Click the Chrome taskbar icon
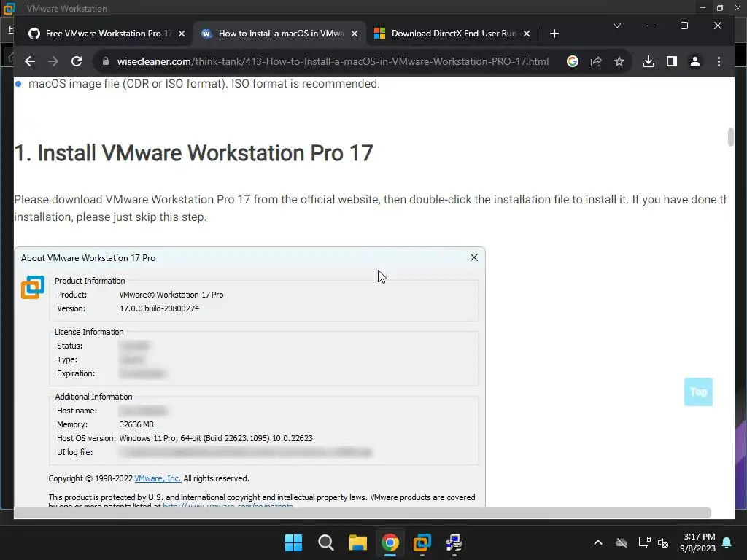 point(390,542)
